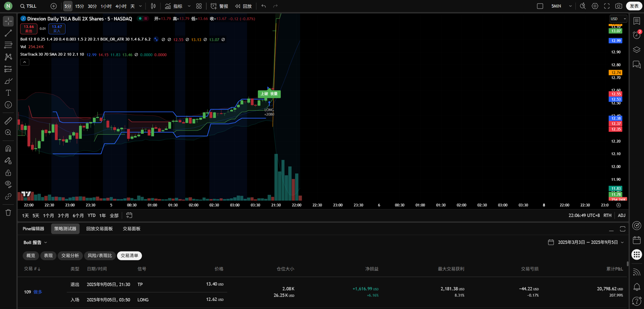Open the alerts panel with badge 2
Image resolution: width=644 pixels, height=309 pixels.
tap(637, 35)
